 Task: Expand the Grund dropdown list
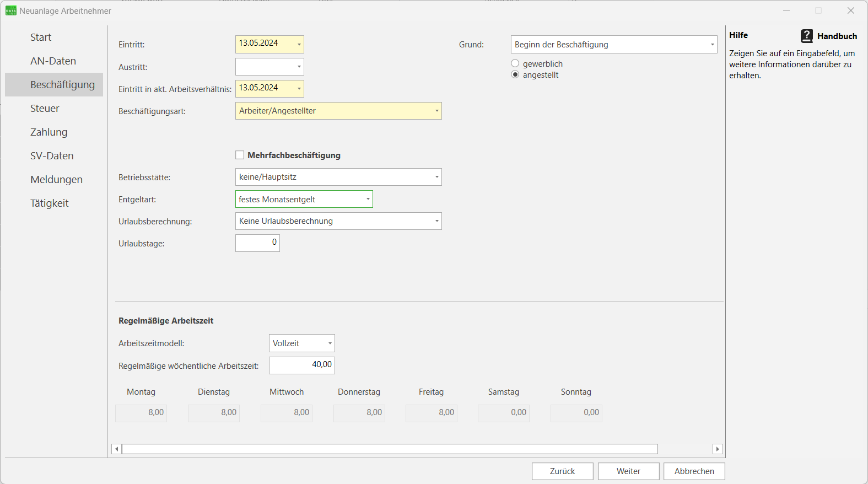pyautogui.click(x=712, y=45)
